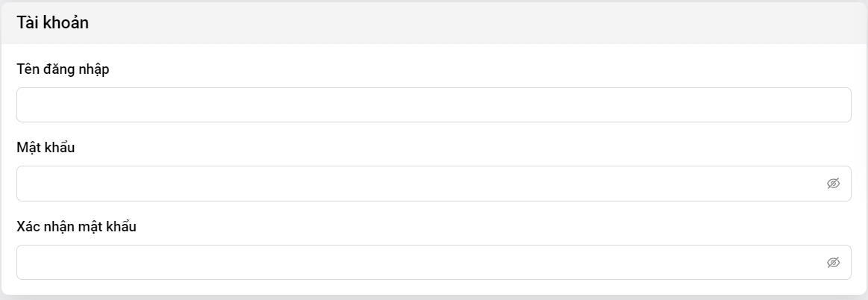Viewport: 868px width, 300px height.
Task: Click the Xác nhận mật khẩu label
Action: tap(76, 226)
